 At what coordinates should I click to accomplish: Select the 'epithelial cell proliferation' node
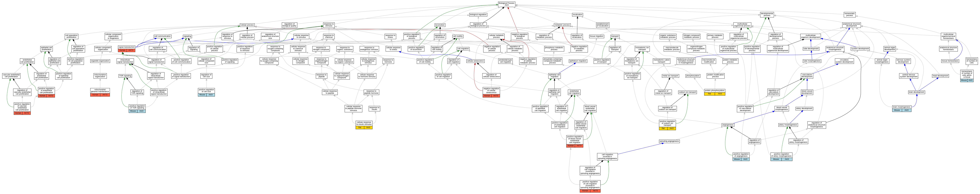point(46,49)
